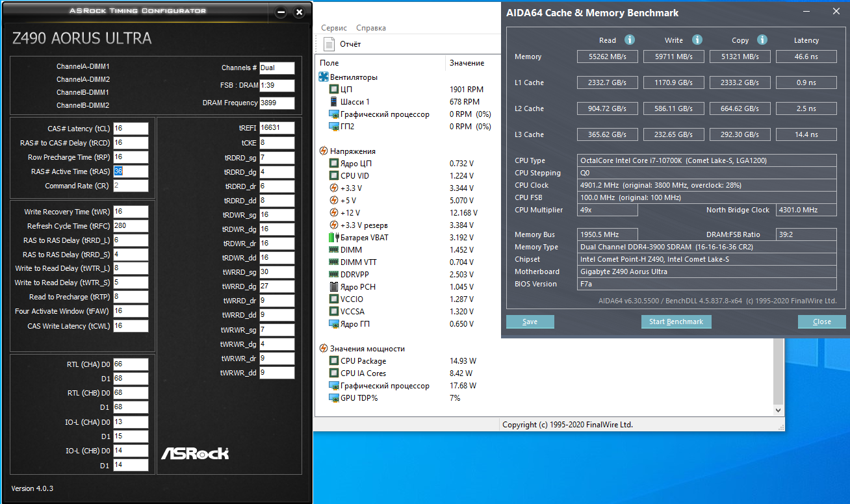The width and height of the screenshot is (850, 504).
Task: Click the ChannelA-DIMM1 label
Action: (83, 66)
